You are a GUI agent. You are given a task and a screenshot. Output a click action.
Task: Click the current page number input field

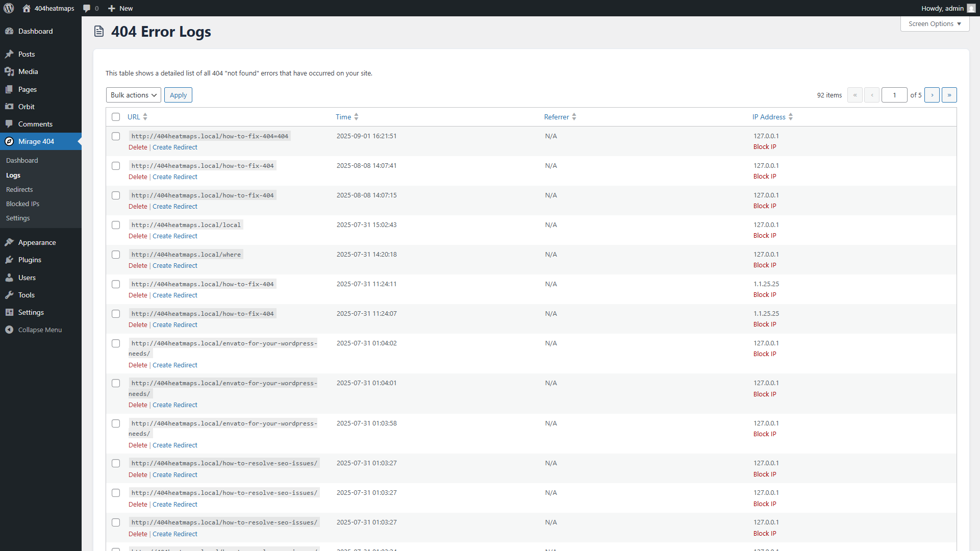coord(894,95)
